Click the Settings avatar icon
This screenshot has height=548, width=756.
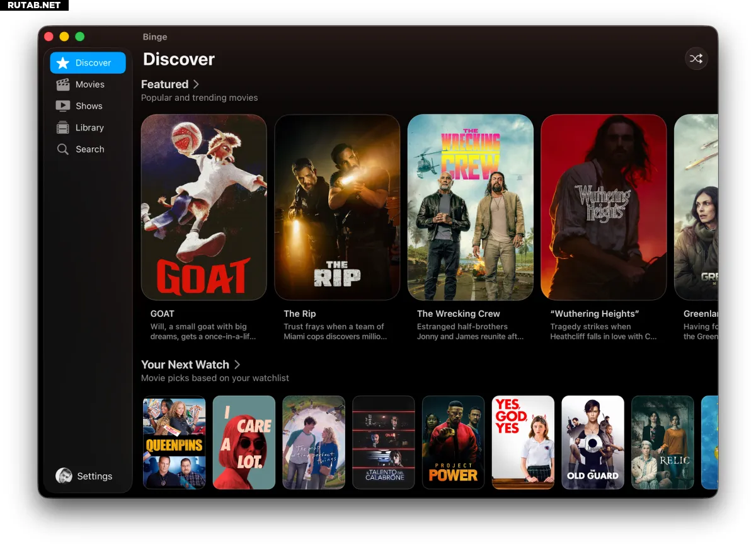(64, 476)
